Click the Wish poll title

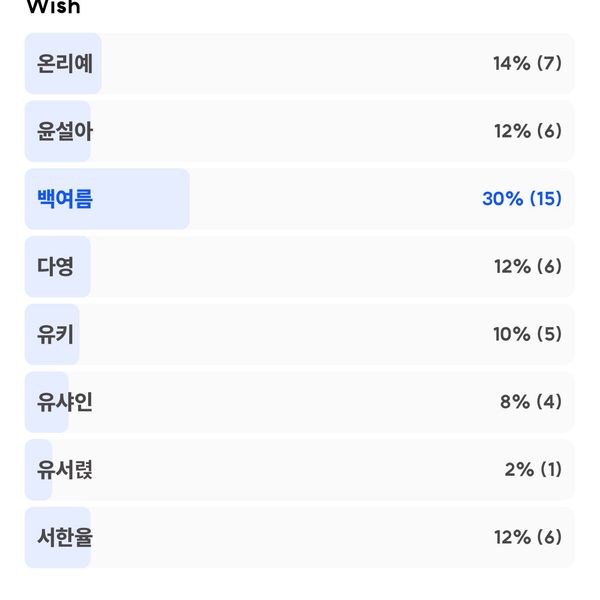(54, 7)
